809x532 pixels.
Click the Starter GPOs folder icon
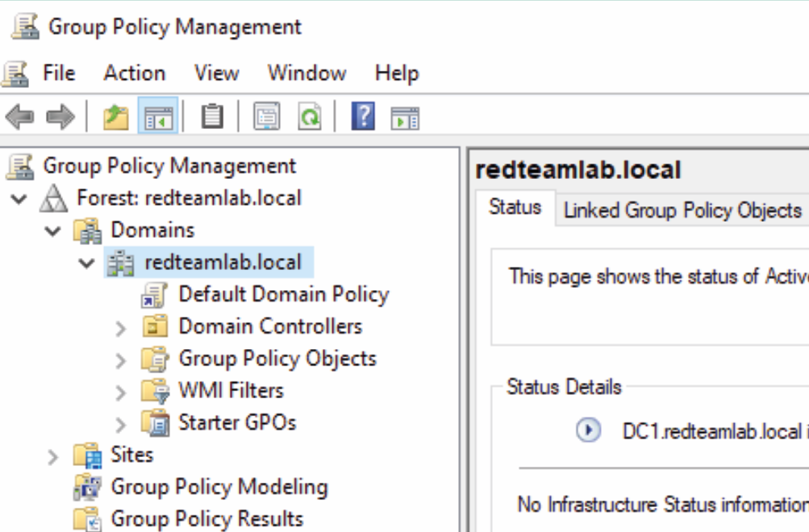pyautogui.click(x=156, y=422)
